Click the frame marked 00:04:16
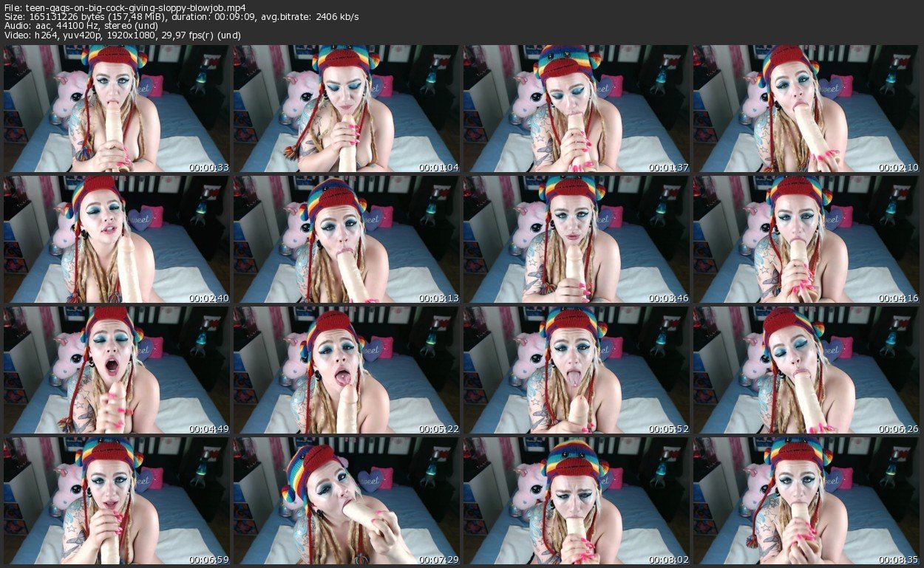 (806, 239)
